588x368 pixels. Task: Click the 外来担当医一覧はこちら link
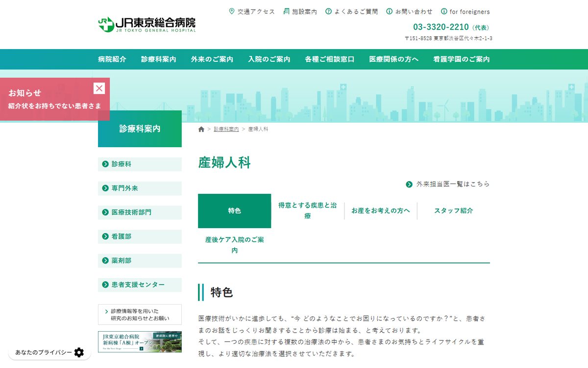(x=448, y=184)
